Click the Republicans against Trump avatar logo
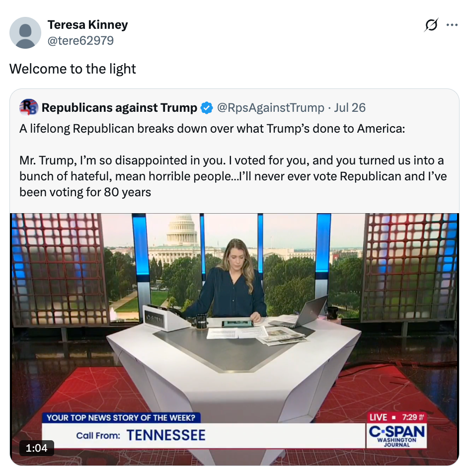This screenshot has height=476, width=467. [x=28, y=107]
